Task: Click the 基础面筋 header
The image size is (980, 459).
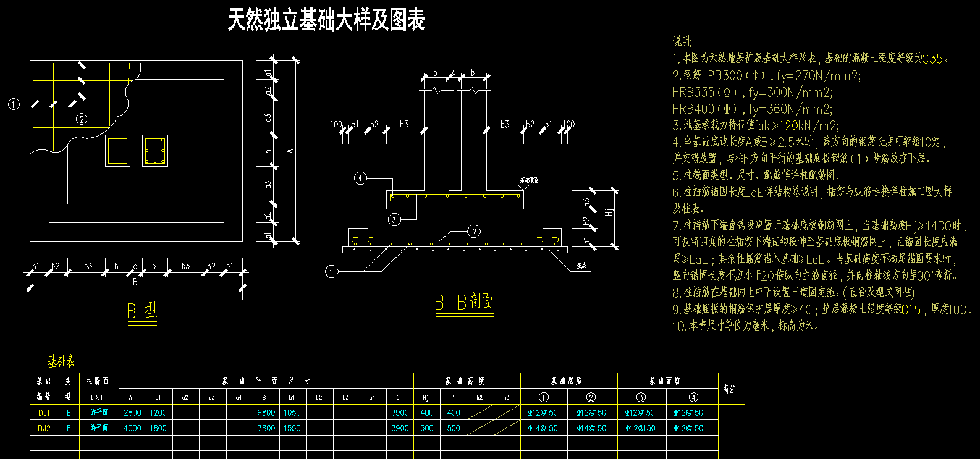Action: [665, 381]
